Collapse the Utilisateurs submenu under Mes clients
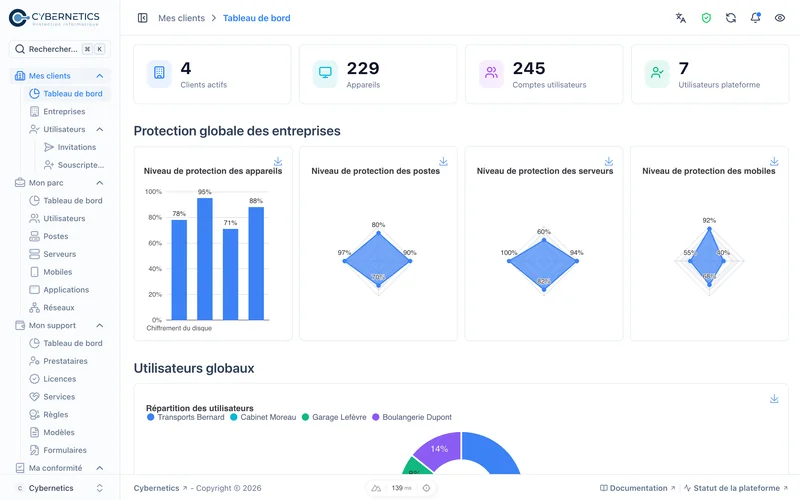The width and height of the screenshot is (800, 500). tap(100, 129)
